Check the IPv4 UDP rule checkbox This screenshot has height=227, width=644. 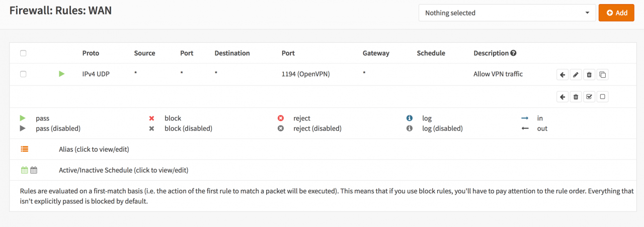23,74
